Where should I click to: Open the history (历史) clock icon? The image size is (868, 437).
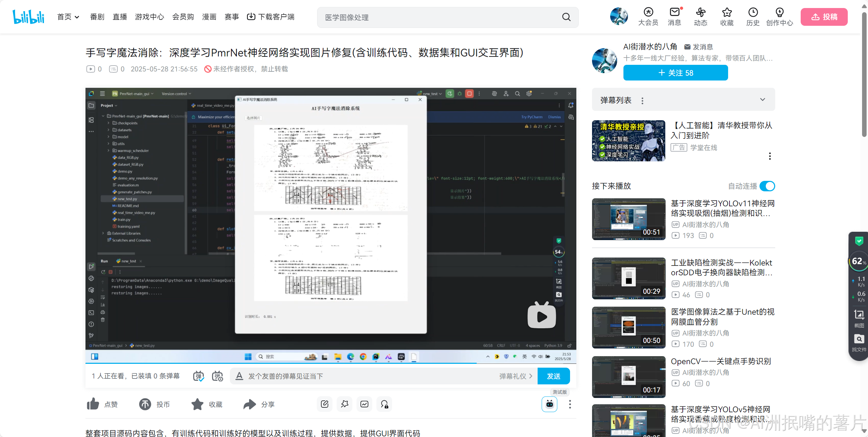point(753,13)
